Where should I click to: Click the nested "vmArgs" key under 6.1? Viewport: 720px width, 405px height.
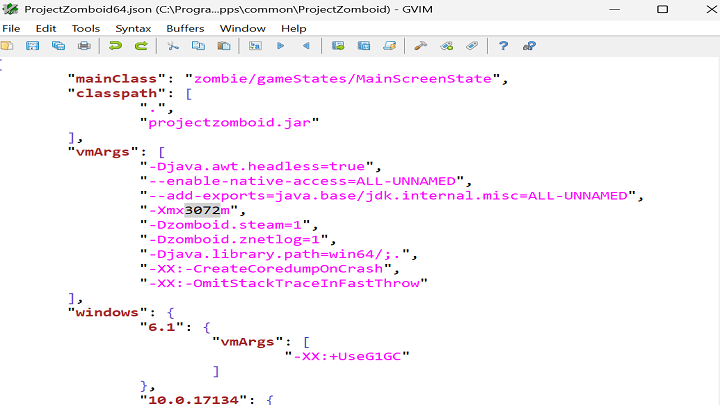[x=248, y=342]
